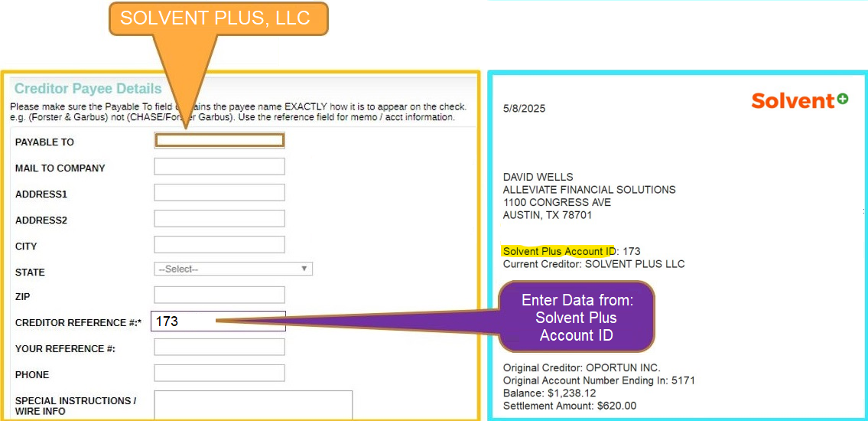Click Original Creditor: OPORTUN INC. line

[x=582, y=368]
